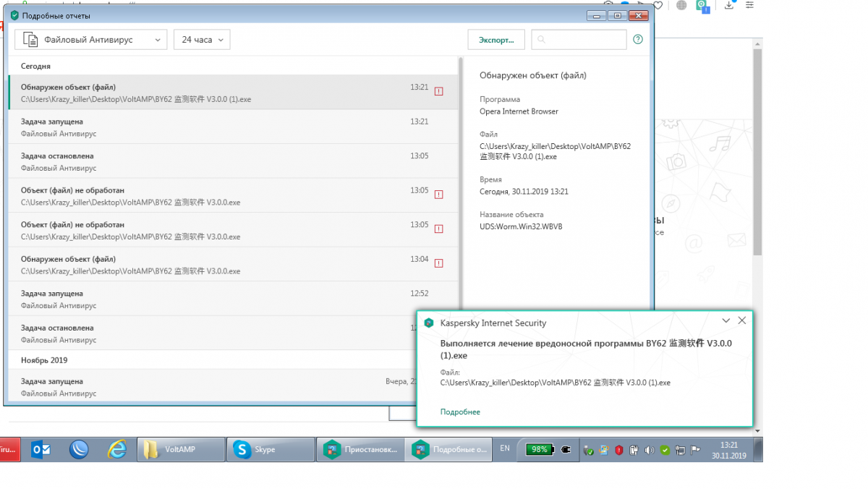
Task: Select the 13:04 Обнаружен объект (файл) row
Action: 233,265
